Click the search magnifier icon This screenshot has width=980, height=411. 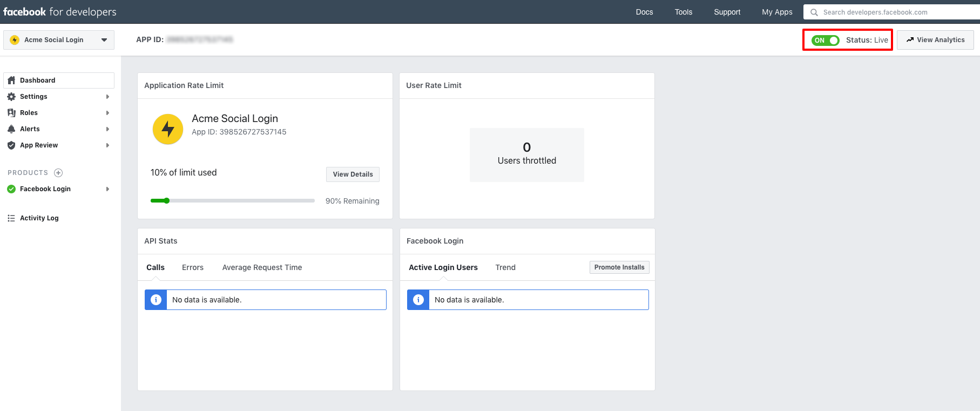tap(814, 12)
